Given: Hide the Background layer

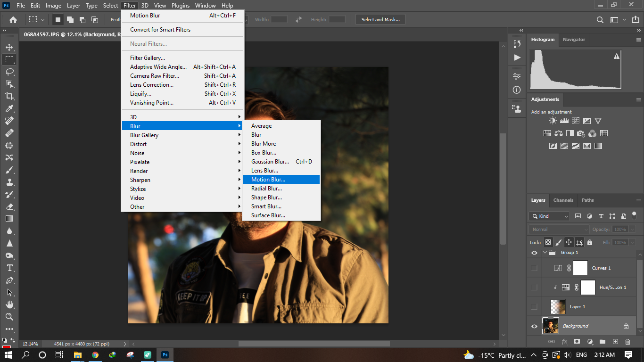Looking at the screenshot, I should 534,326.
